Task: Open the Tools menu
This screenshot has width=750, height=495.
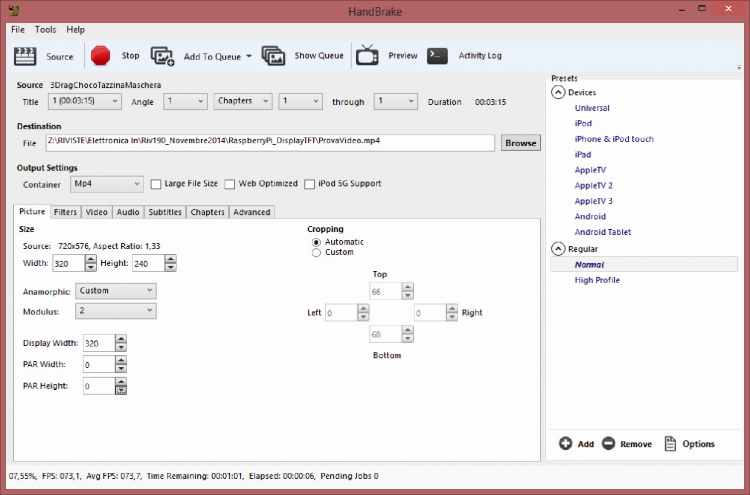Action: (x=45, y=30)
